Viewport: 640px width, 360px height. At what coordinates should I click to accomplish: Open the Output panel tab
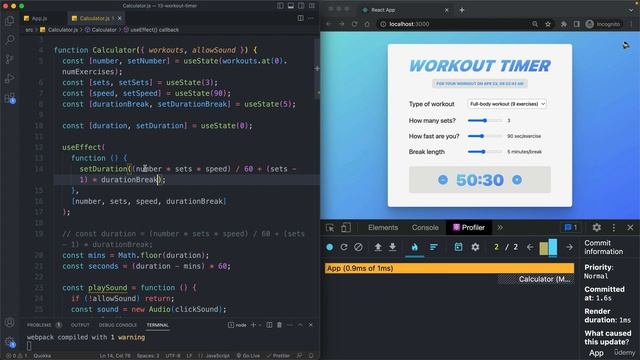point(80,325)
